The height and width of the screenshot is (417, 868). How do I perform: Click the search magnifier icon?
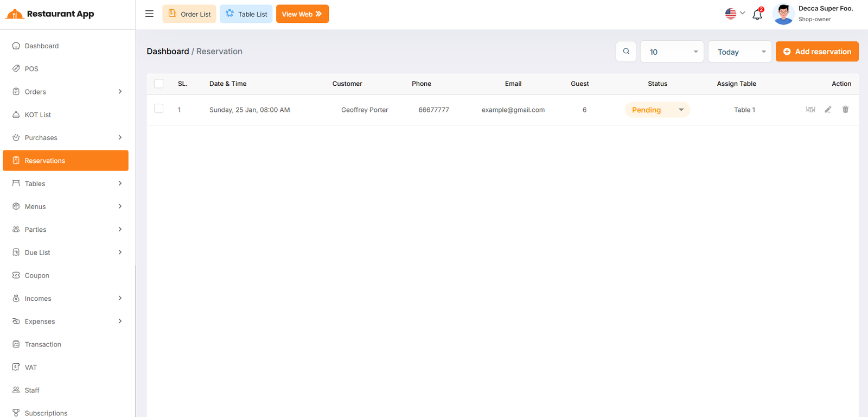(x=626, y=52)
